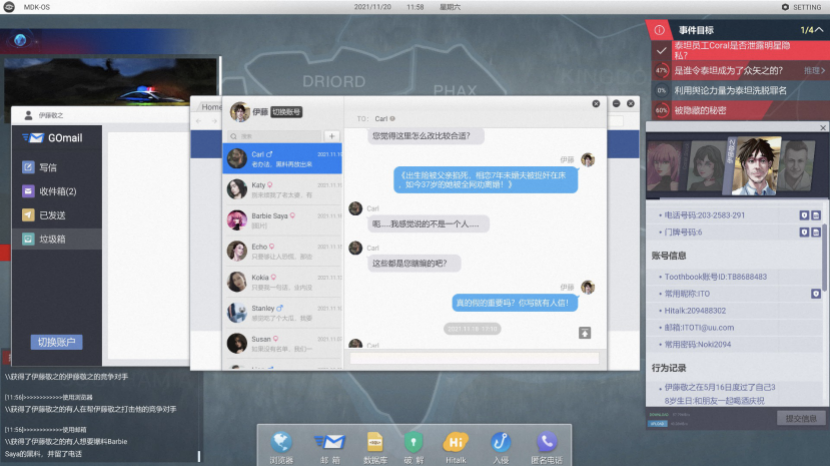The width and height of the screenshot is (830, 468).
Task: Click the globe icon at top left
Action: [20, 40]
